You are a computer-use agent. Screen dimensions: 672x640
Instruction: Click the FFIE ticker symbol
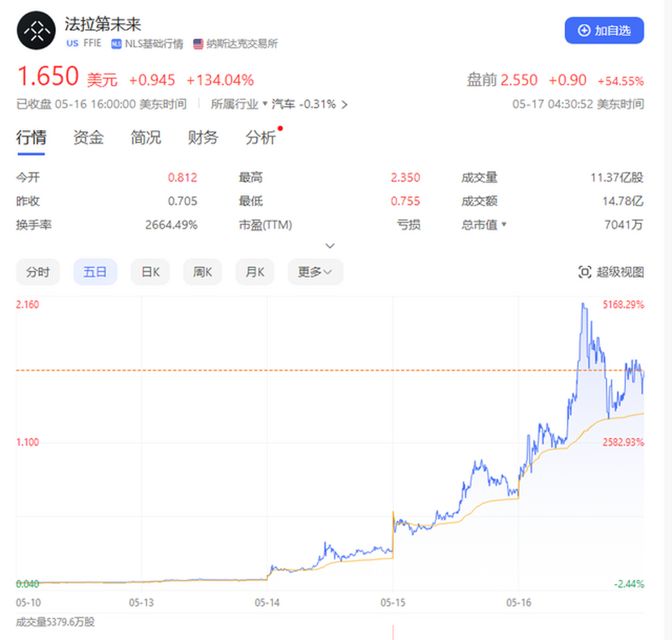point(92,43)
